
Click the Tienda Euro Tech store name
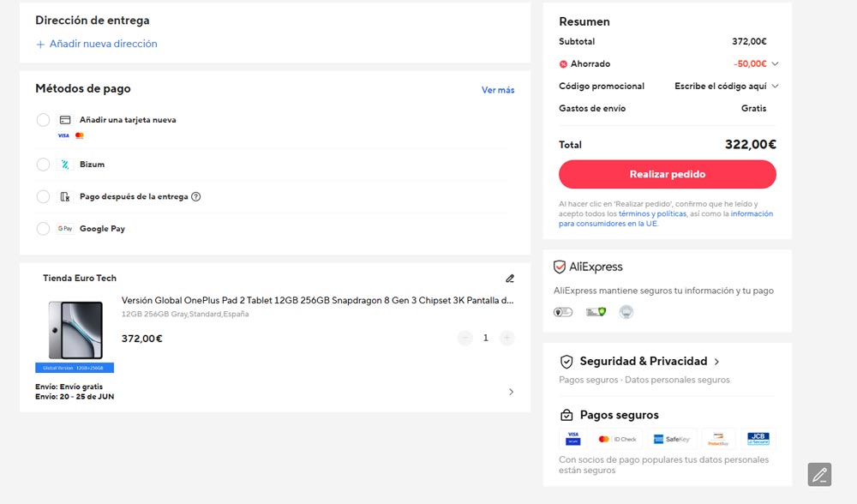click(80, 279)
